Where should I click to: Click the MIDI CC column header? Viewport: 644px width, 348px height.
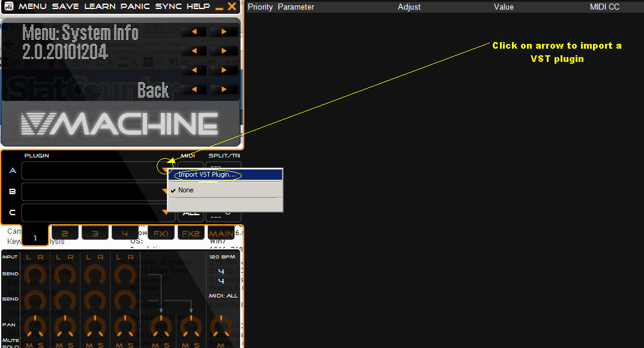(x=604, y=7)
